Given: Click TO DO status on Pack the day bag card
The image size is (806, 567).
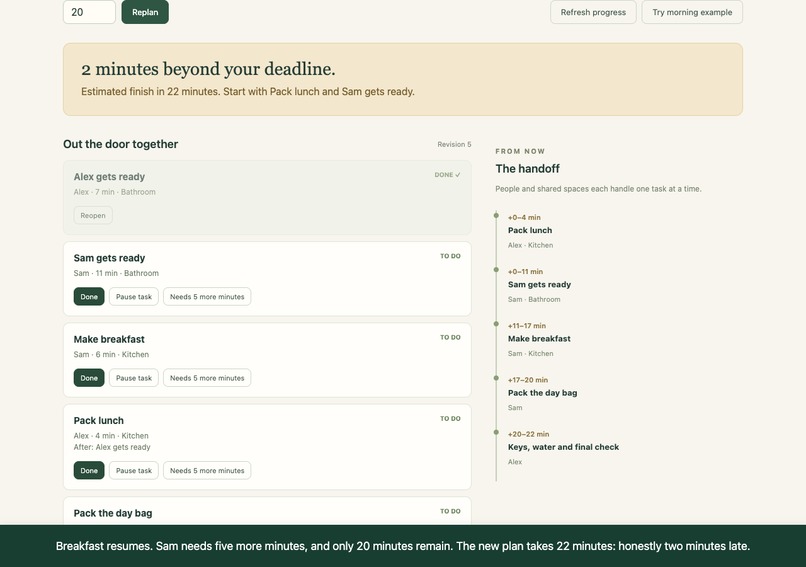Looking at the screenshot, I should [x=450, y=511].
